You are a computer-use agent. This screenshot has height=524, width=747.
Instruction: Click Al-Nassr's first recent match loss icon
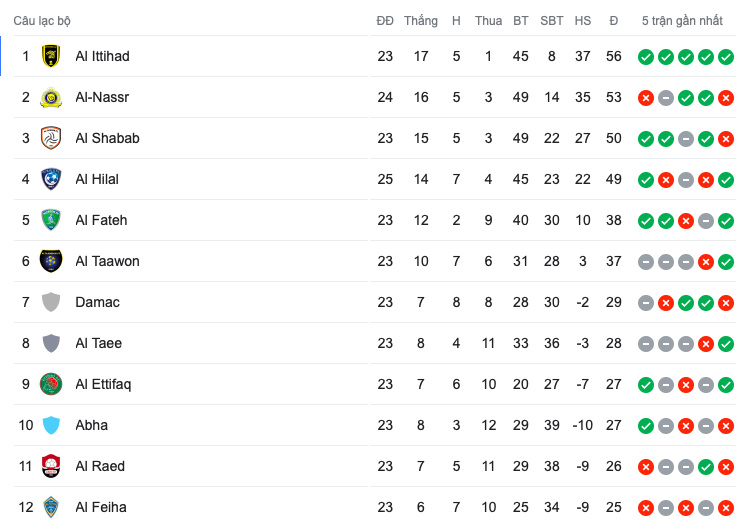[x=646, y=98]
